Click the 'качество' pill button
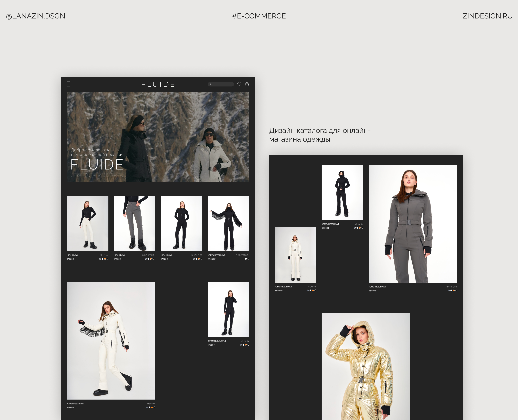Viewport: 518px width, 420px height. point(115,175)
